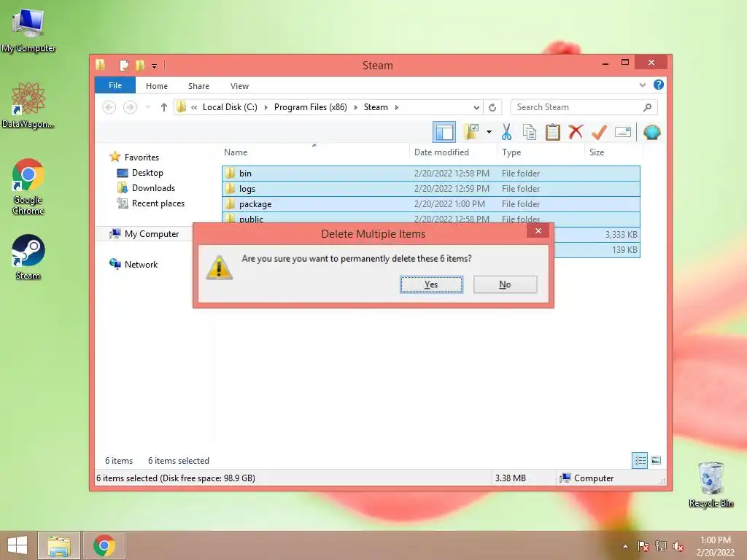The width and height of the screenshot is (747, 560).
Task: Refresh the Steam folder view
Action: 492,108
